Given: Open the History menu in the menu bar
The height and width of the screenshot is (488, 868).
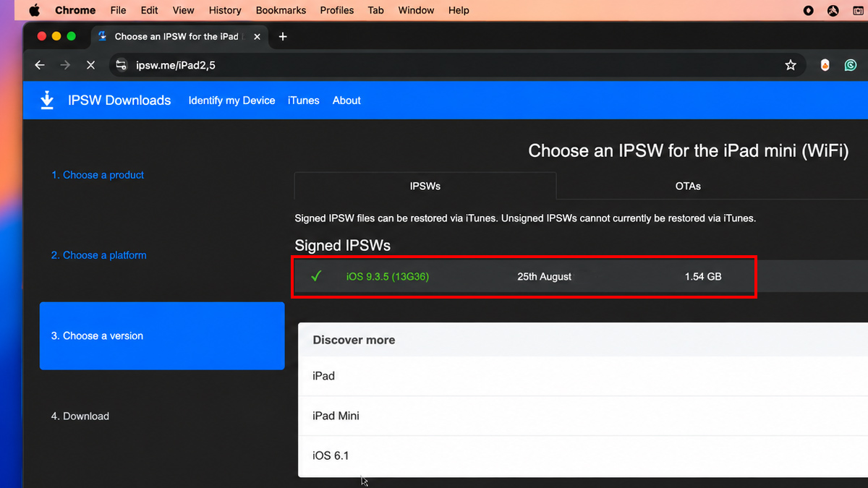Looking at the screenshot, I should [225, 10].
